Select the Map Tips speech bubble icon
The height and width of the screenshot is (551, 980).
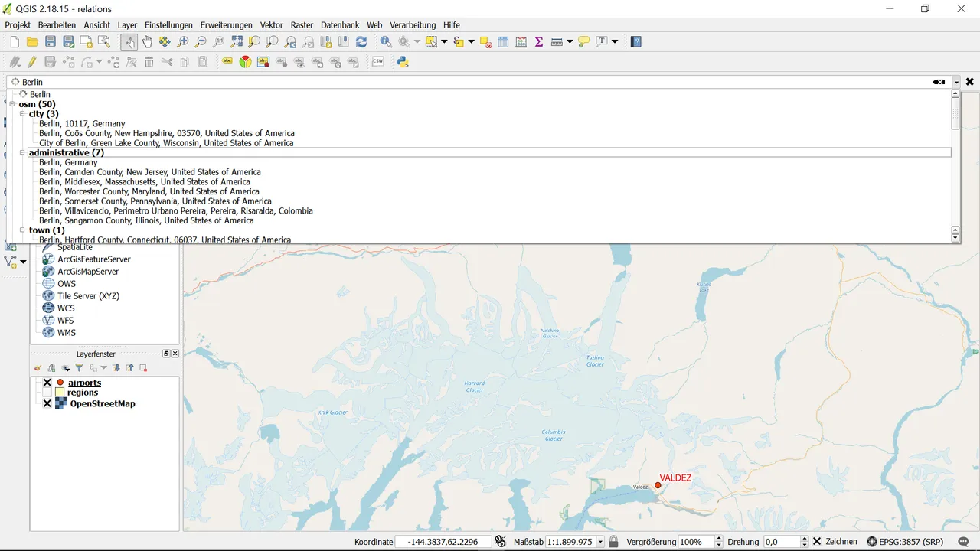point(583,42)
